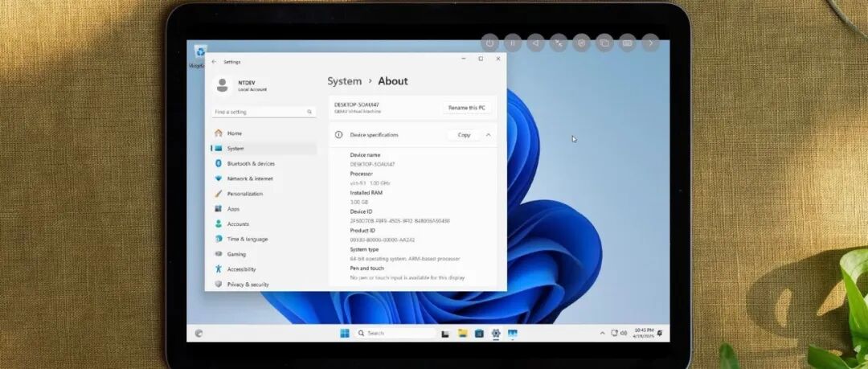Open Personalization via the brush icon
The height and width of the screenshot is (369, 868).
pyautogui.click(x=218, y=194)
